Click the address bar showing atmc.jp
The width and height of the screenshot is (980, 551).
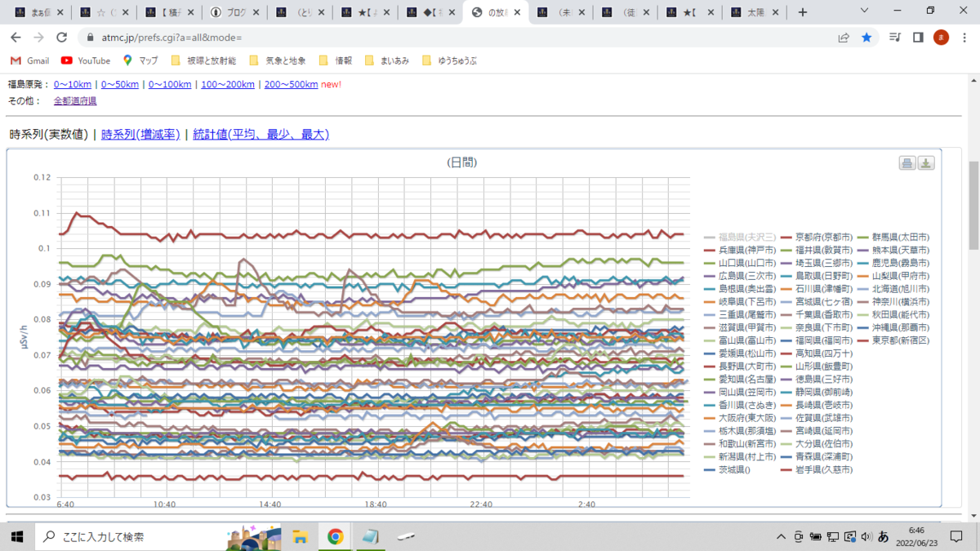pyautogui.click(x=457, y=38)
